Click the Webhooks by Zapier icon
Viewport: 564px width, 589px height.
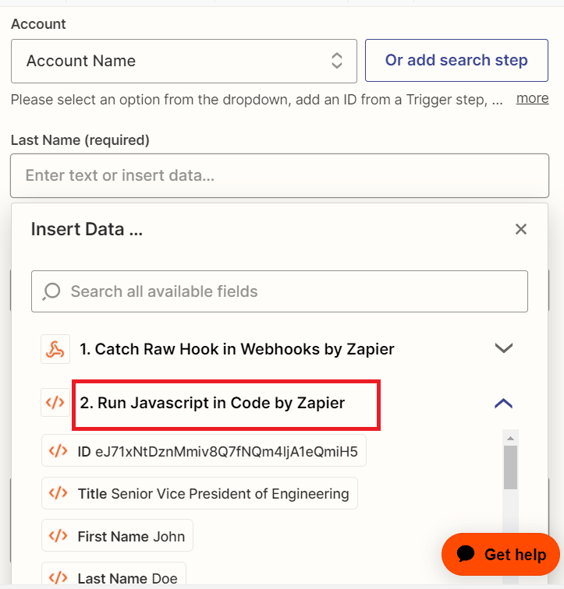[x=55, y=349]
